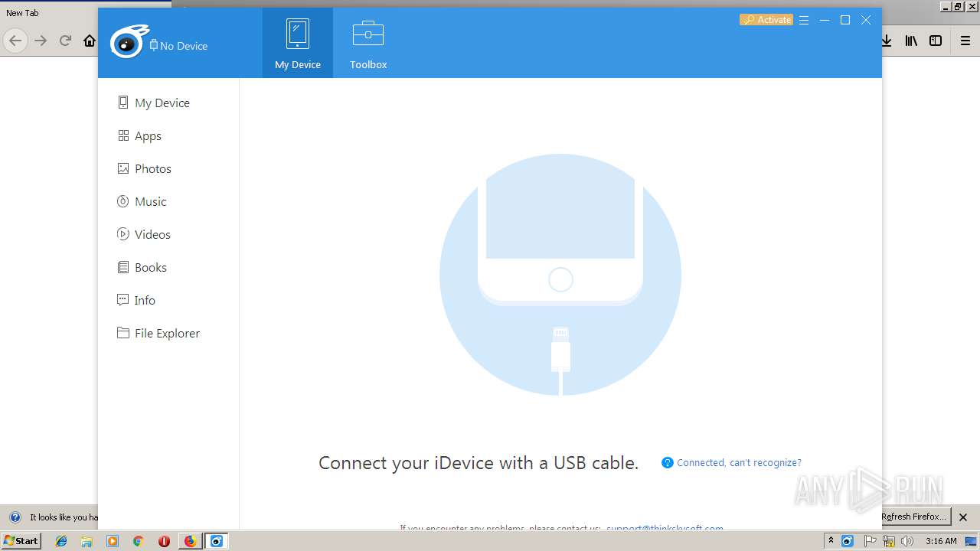Open "Connected, can't recognize?" help link

coord(732,463)
